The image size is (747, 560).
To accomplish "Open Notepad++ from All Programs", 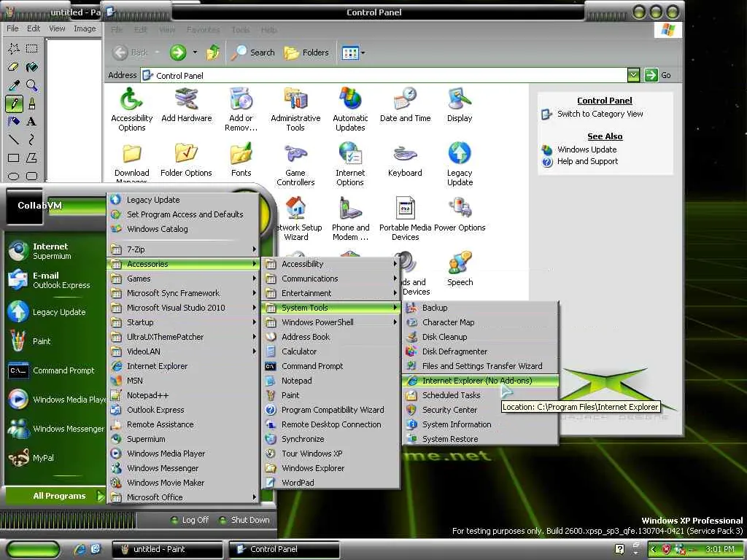I will 183,395.
